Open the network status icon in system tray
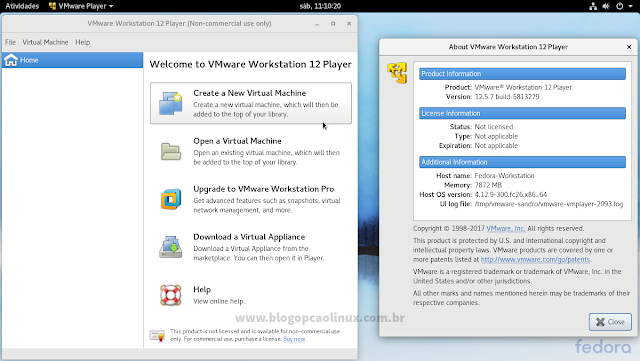This screenshot has width=640, height=361. click(x=593, y=6)
